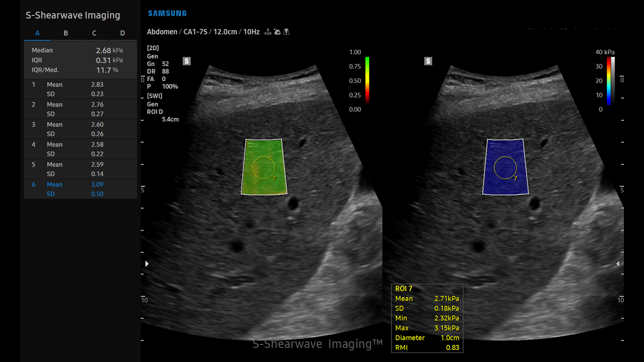Click the S-Harmonic (S HAR) icon in top bar

coord(268,31)
